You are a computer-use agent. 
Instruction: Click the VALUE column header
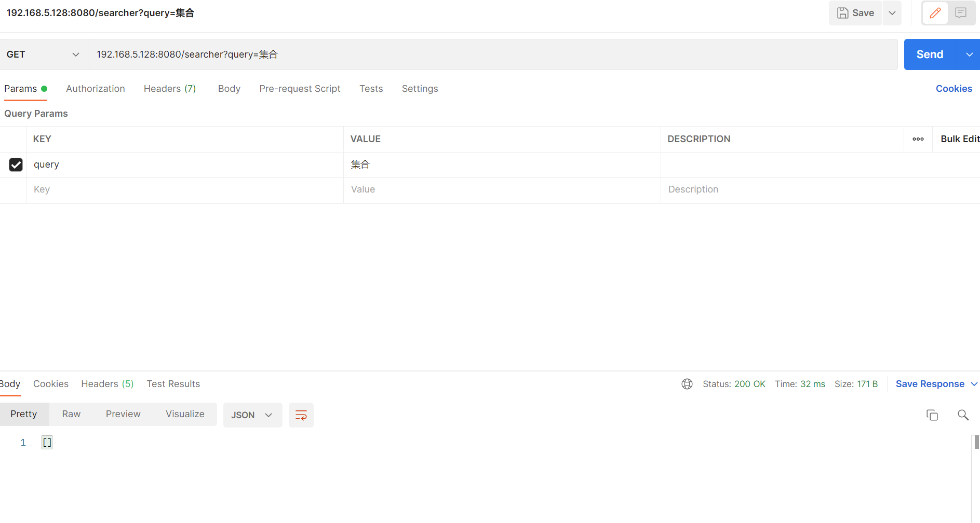(366, 139)
